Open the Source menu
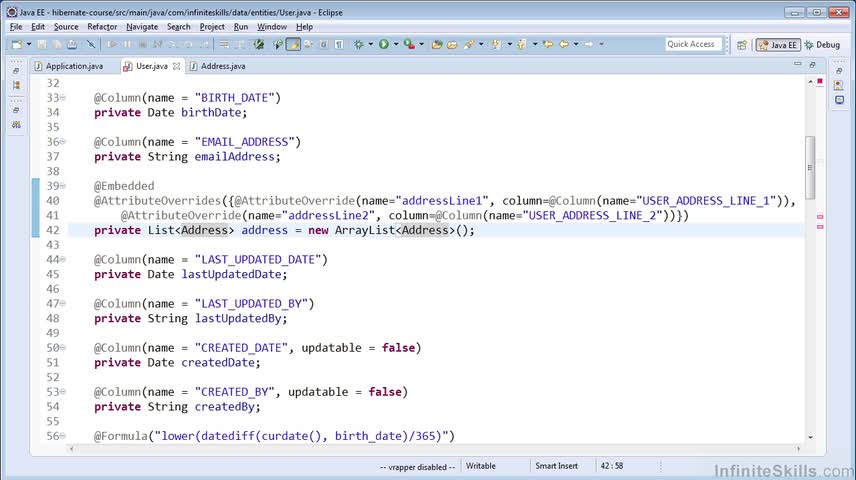Screen dimensions: 856x480 66,27
